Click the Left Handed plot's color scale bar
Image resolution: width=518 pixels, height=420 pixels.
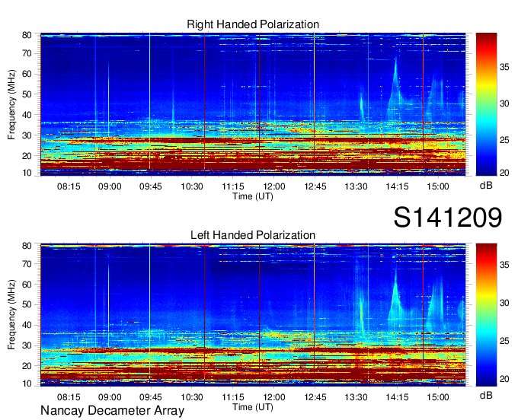point(486,315)
